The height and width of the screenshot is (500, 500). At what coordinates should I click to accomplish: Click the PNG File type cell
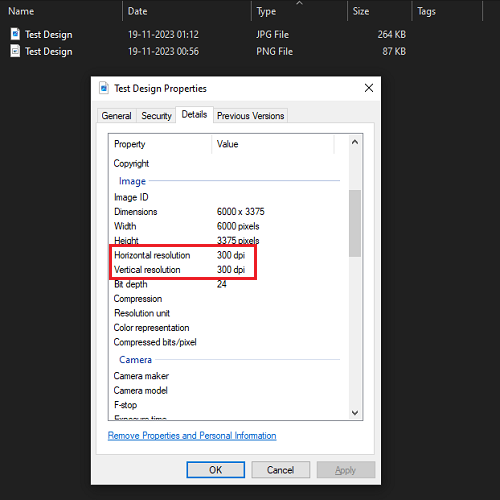pos(274,51)
